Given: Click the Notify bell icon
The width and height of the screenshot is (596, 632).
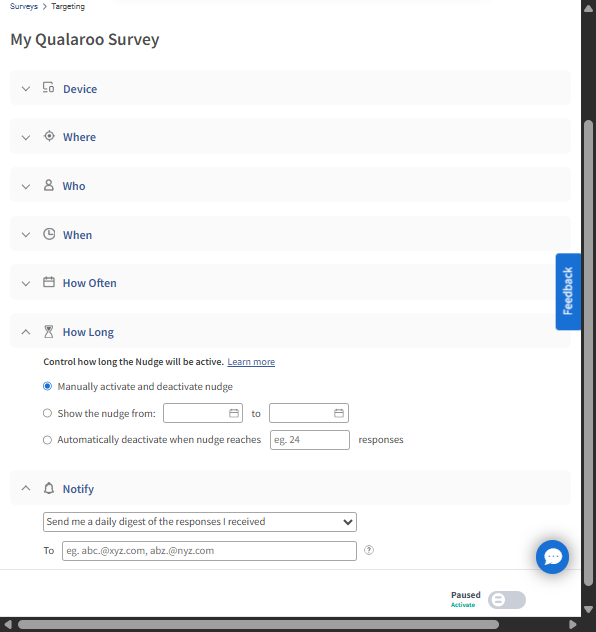Looking at the screenshot, I should point(49,488).
